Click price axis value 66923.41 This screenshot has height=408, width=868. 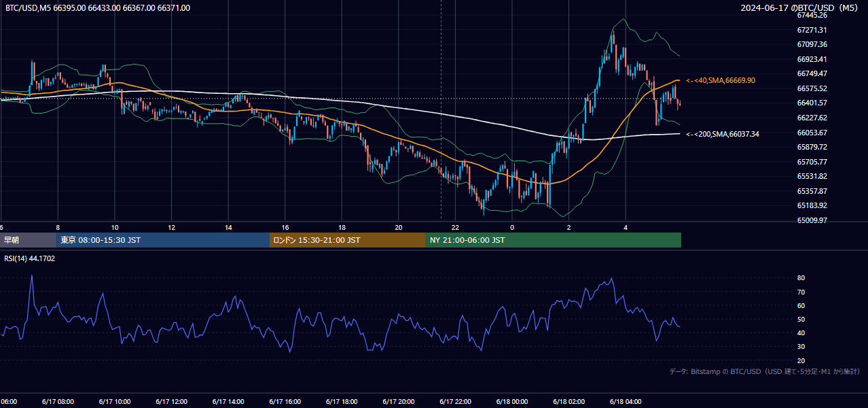pos(812,59)
